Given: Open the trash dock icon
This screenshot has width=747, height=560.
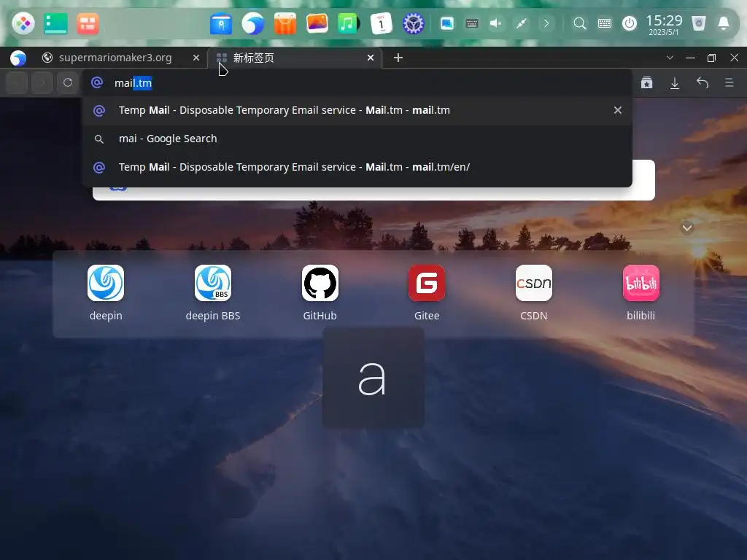Looking at the screenshot, I should click(x=698, y=23).
